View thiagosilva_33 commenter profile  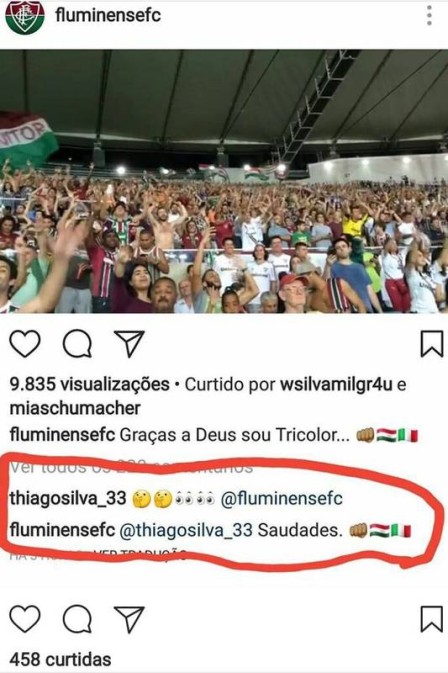point(68,499)
